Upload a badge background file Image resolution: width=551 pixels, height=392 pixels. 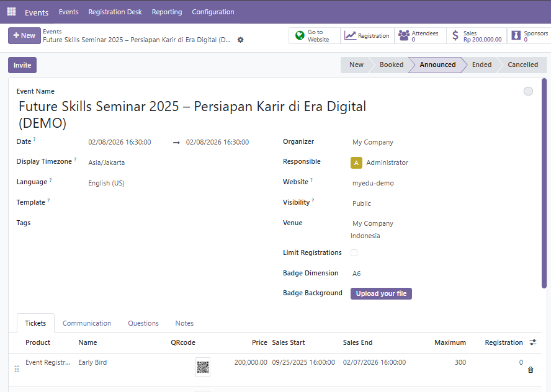tap(381, 293)
